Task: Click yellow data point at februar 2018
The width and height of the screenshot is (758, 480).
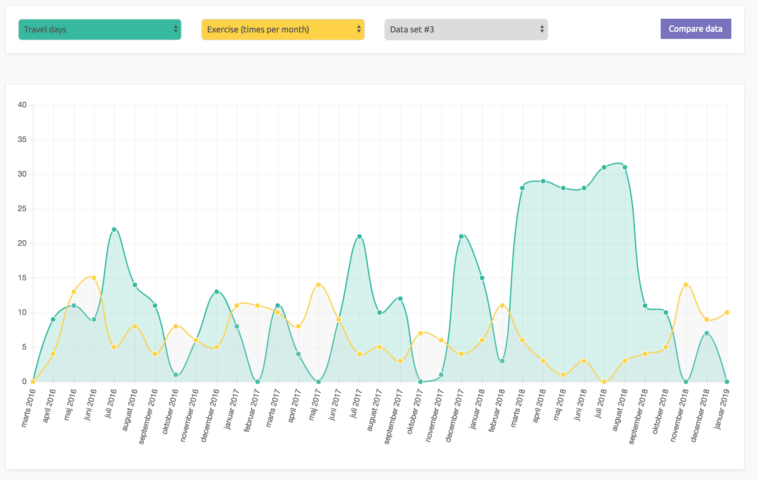Action: (502, 305)
